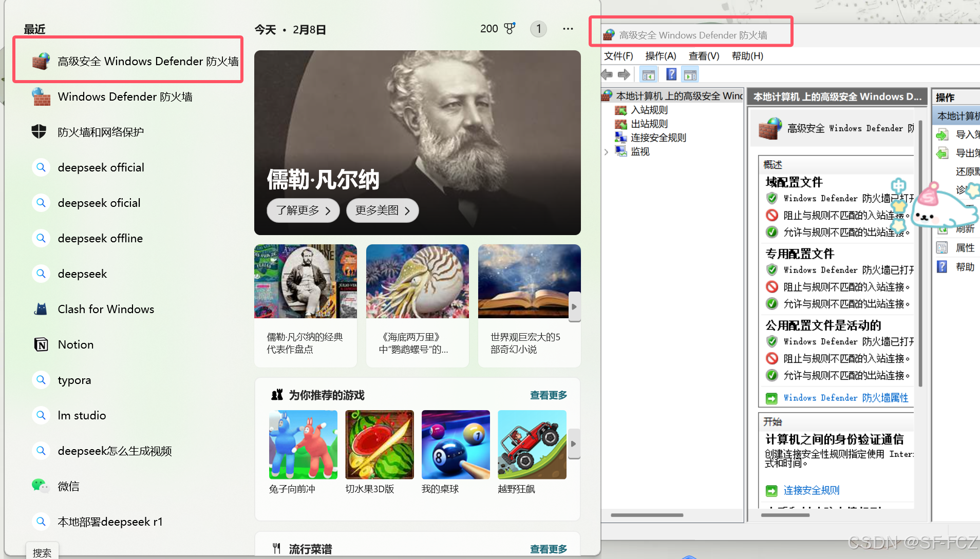The image size is (980, 559).
Task: Select 出站规则 in the firewall tree
Action: pos(649,124)
